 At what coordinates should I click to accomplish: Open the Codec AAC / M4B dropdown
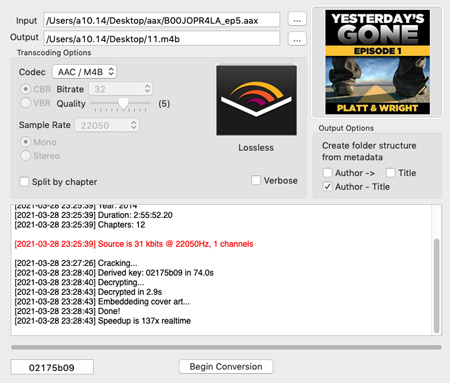pyautogui.click(x=84, y=72)
